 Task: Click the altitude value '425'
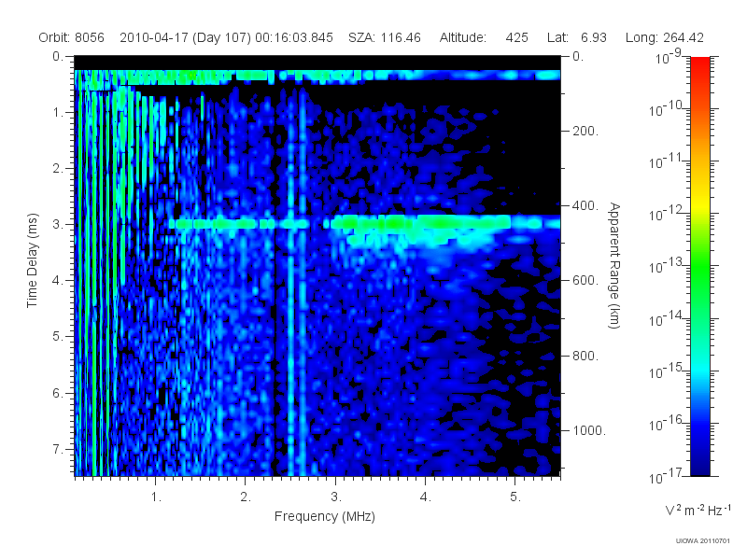[x=517, y=37]
